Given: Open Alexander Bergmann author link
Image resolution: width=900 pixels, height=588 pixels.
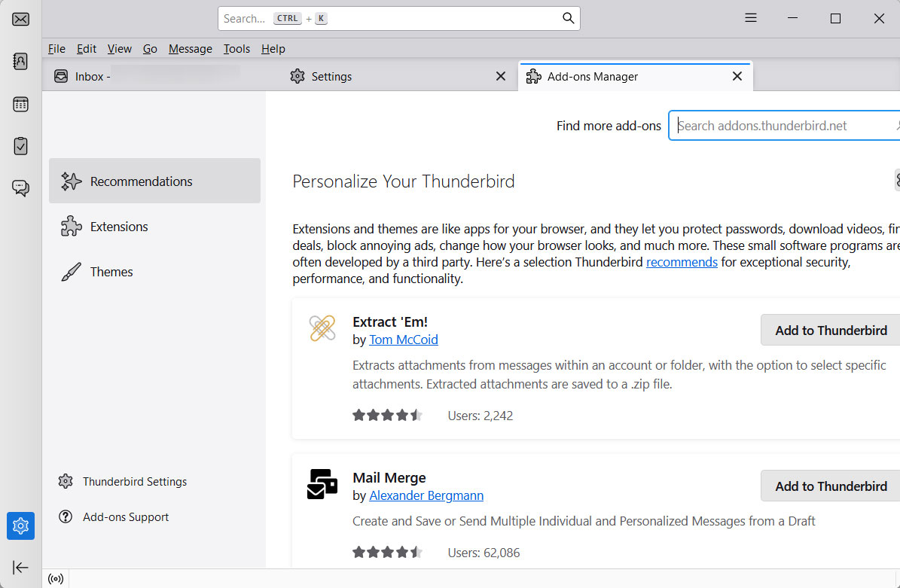Looking at the screenshot, I should point(426,495).
